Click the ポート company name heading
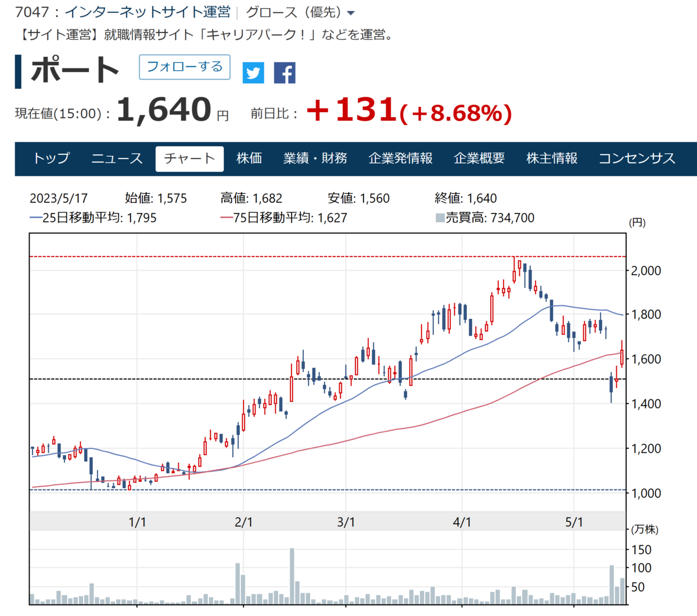The width and height of the screenshot is (697, 616). 76,70
